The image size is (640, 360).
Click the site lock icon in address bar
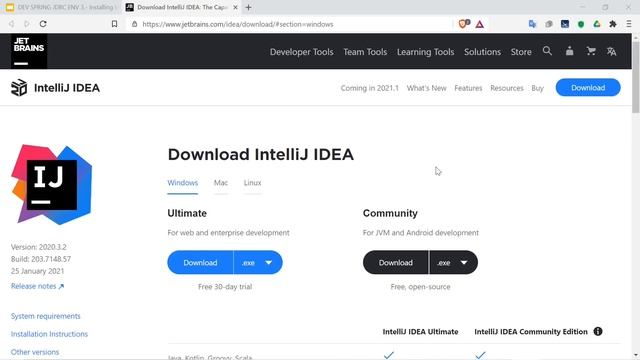[x=134, y=24]
